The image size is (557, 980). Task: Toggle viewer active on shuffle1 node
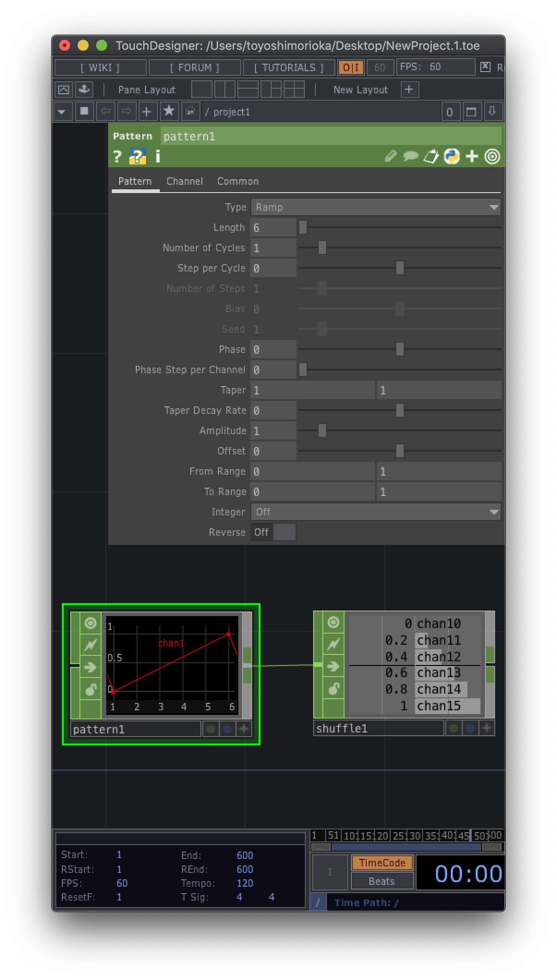[333, 622]
